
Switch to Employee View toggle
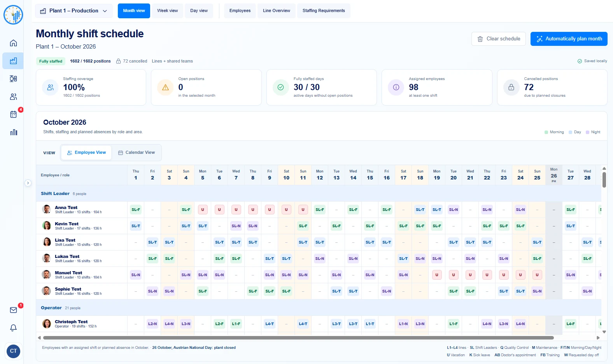coord(86,153)
